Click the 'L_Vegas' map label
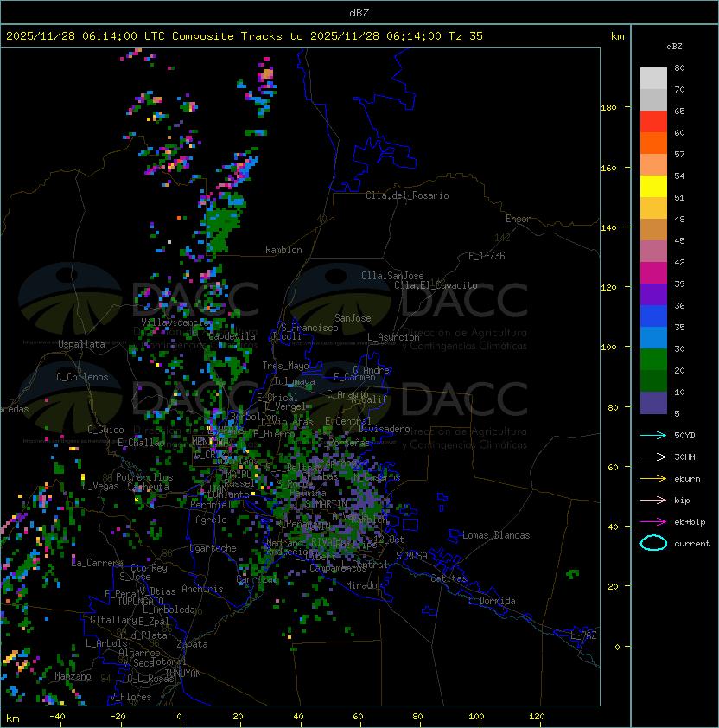The width and height of the screenshot is (719, 728). (x=100, y=486)
